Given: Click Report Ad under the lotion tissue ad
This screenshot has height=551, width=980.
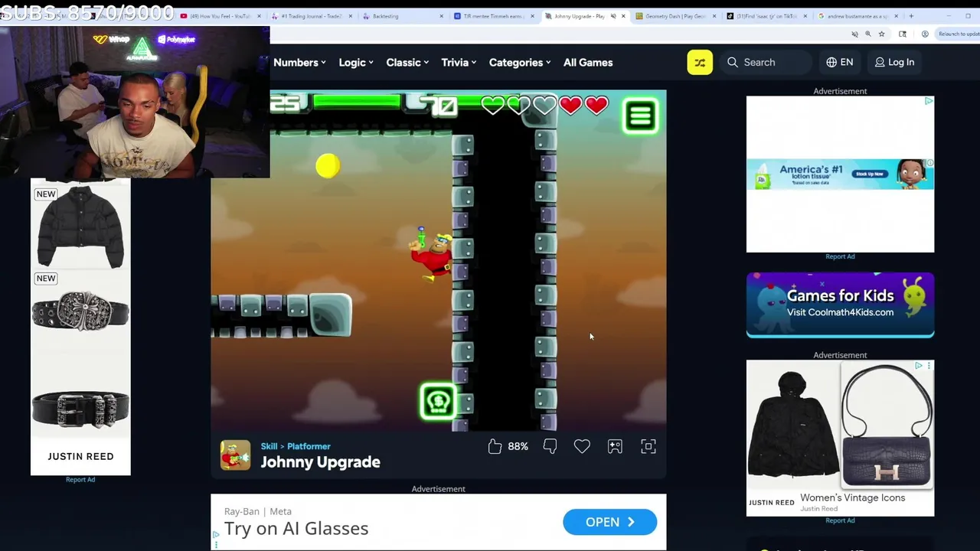Looking at the screenshot, I should [x=840, y=256].
